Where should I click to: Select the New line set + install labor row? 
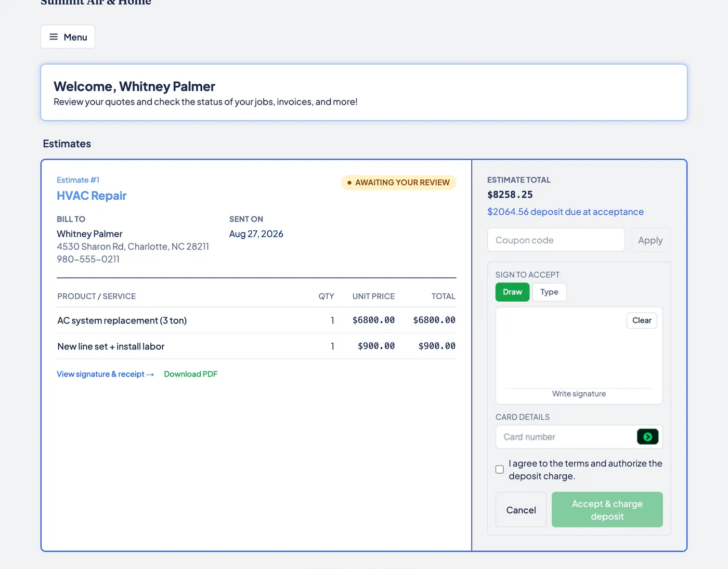(x=256, y=346)
